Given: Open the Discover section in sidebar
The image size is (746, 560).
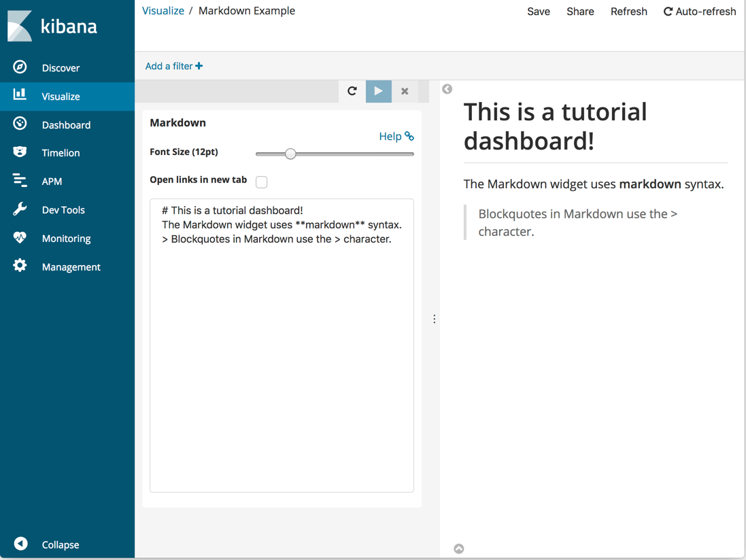Looking at the screenshot, I should (61, 67).
